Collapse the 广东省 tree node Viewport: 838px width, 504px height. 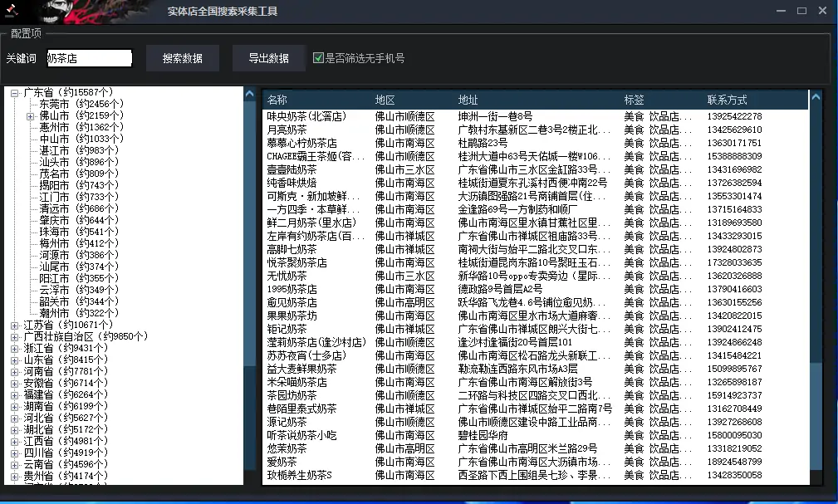(14, 93)
